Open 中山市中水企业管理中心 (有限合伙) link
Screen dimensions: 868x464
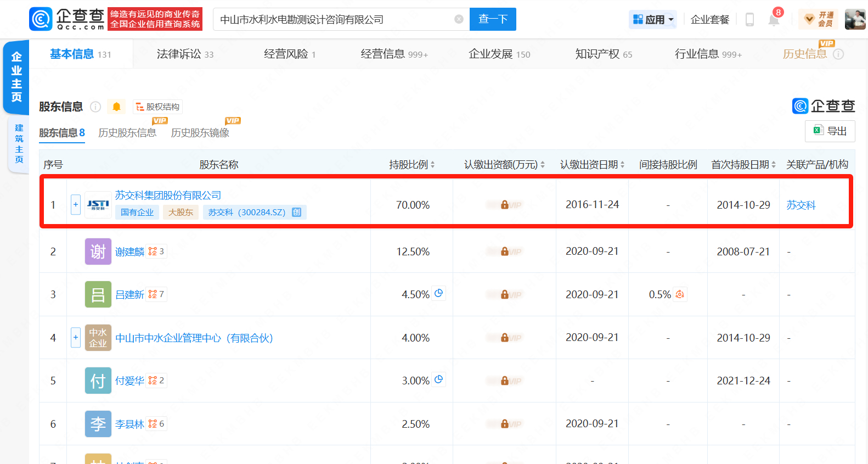pos(194,338)
